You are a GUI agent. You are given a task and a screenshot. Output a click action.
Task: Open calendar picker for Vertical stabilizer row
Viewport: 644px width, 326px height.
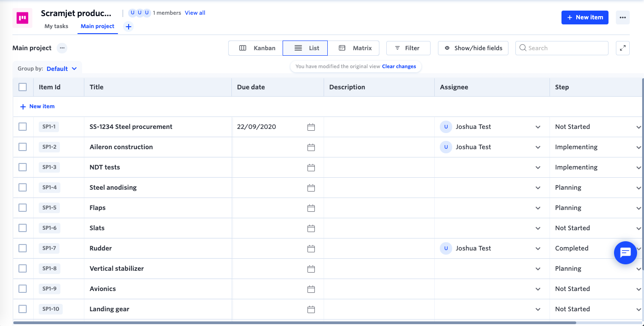click(x=311, y=269)
